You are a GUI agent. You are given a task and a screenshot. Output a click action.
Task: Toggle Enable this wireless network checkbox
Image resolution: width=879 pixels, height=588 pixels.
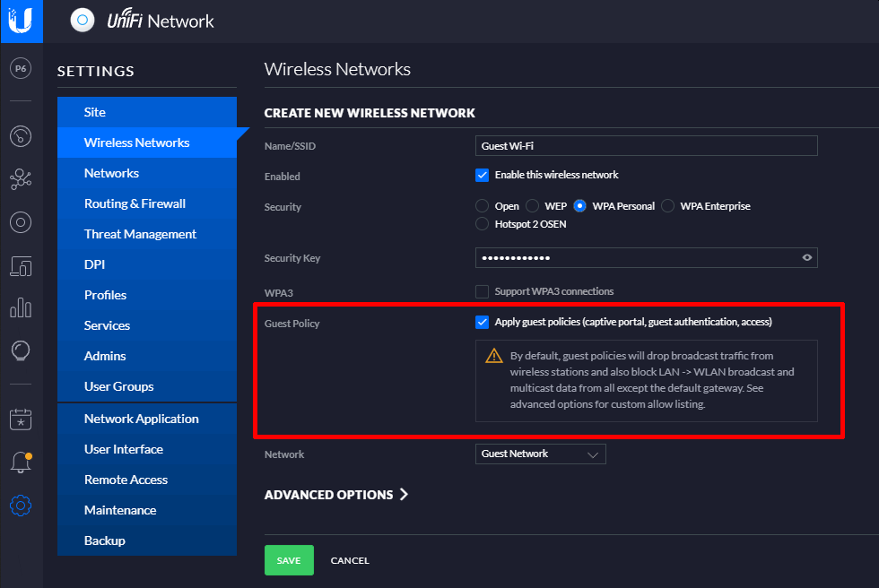click(x=483, y=175)
